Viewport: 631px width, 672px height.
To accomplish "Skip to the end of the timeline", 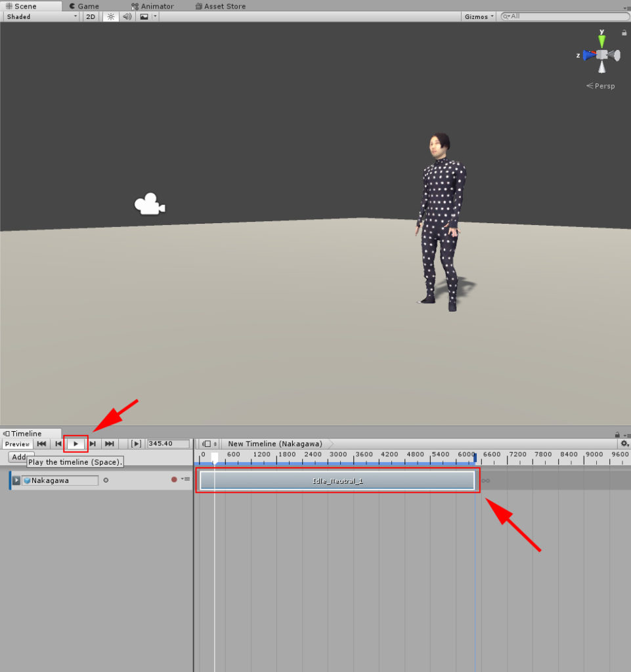I will [x=109, y=444].
